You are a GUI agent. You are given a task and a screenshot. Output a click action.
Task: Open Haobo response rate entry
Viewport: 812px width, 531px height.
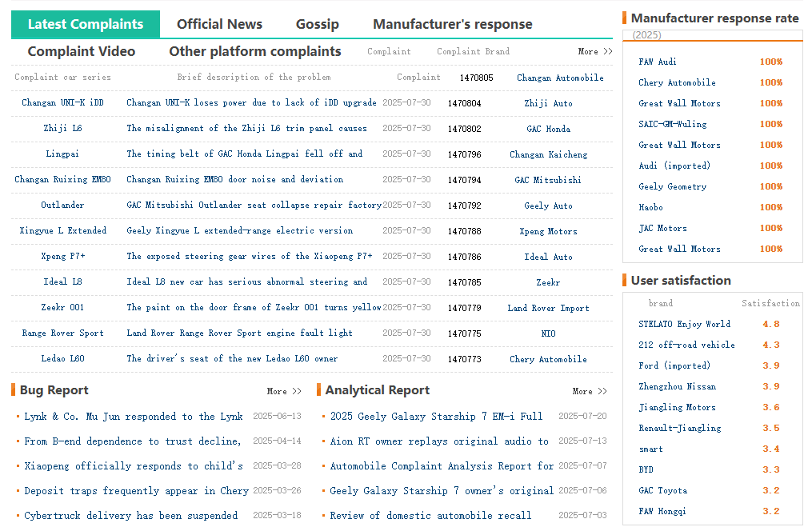(x=651, y=207)
